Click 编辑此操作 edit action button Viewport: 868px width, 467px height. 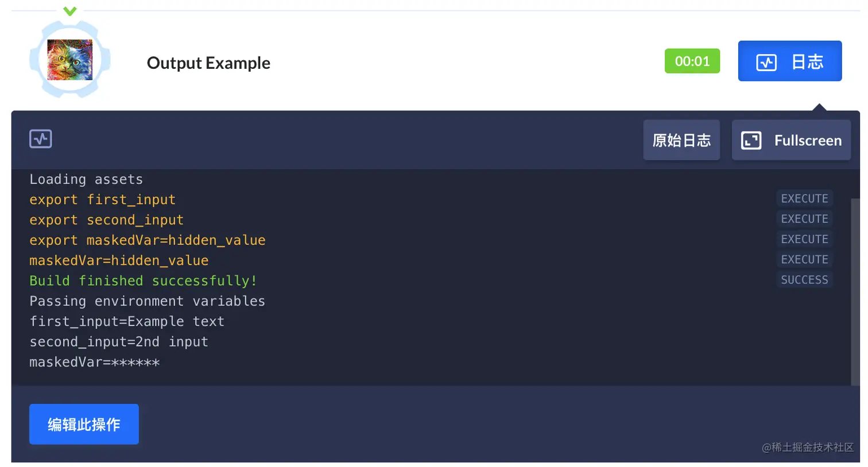tap(84, 424)
